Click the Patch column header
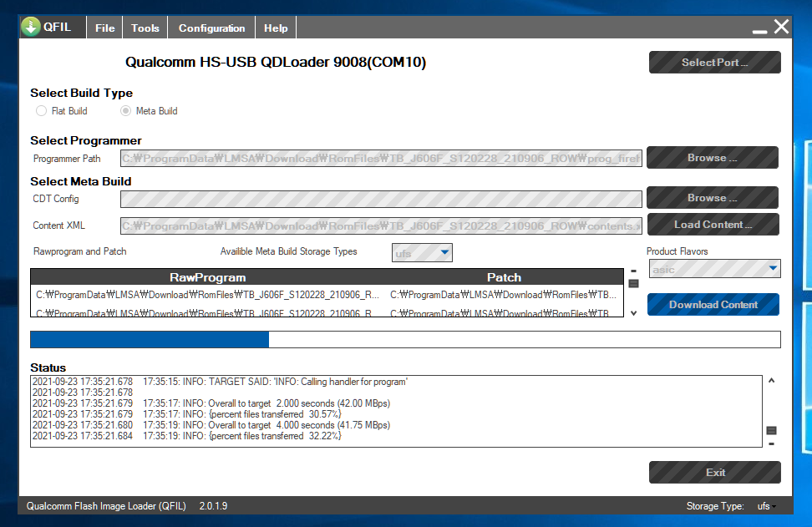The image size is (812, 527). click(x=504, y=277)
